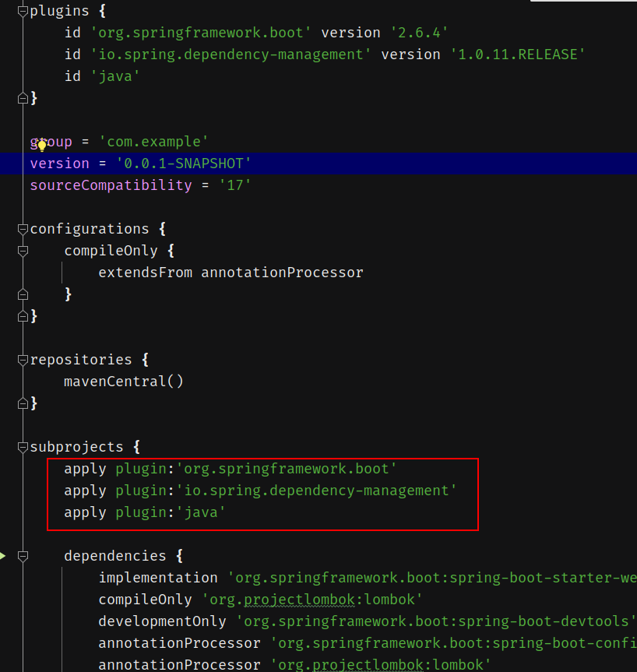Collapse the configurations block

[23, 230]
